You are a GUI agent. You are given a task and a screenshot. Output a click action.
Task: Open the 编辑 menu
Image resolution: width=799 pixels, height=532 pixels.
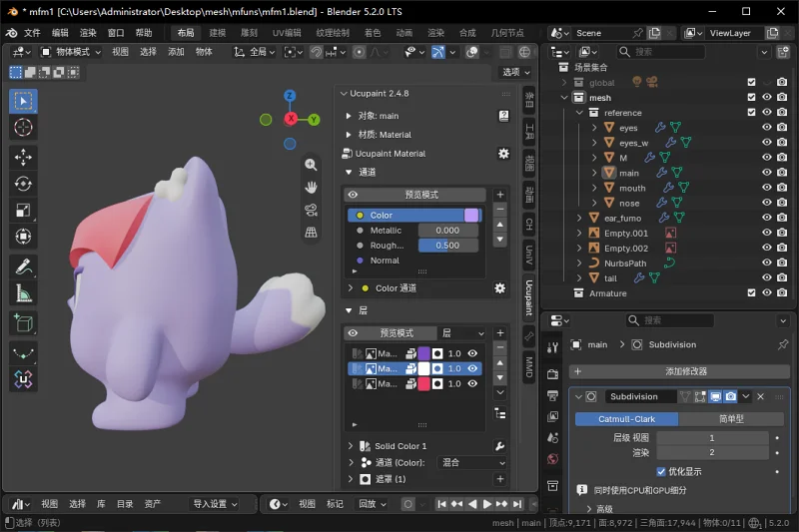click(60, 33)
